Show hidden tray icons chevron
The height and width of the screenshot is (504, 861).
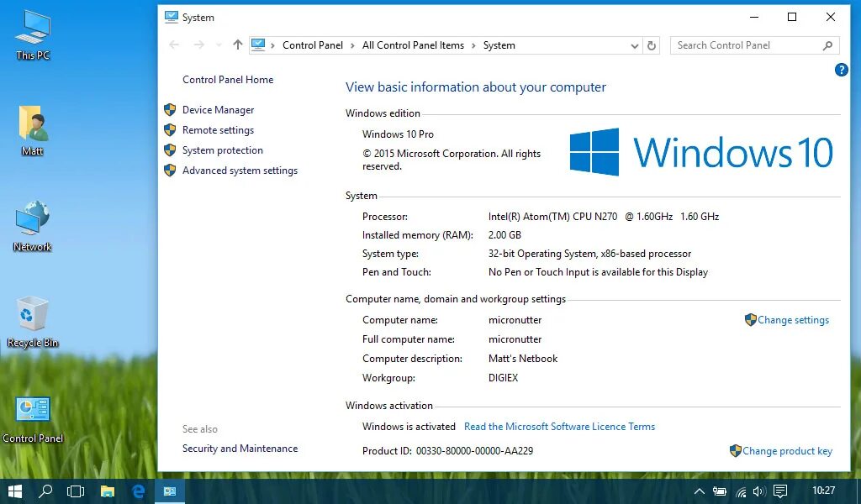(699, 491)
